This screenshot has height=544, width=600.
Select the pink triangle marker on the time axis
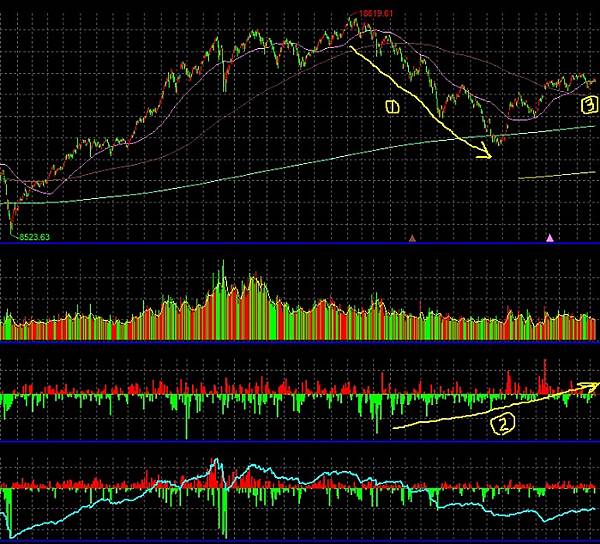(550, 238)
